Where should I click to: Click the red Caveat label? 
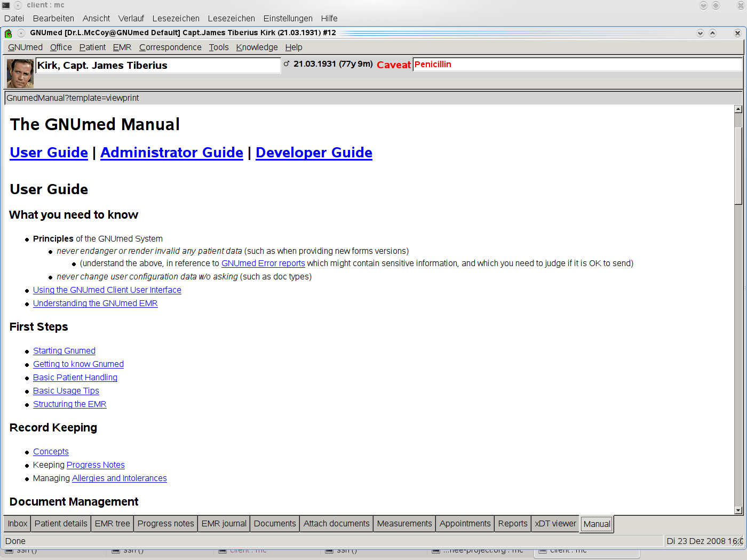pos(394,65)
